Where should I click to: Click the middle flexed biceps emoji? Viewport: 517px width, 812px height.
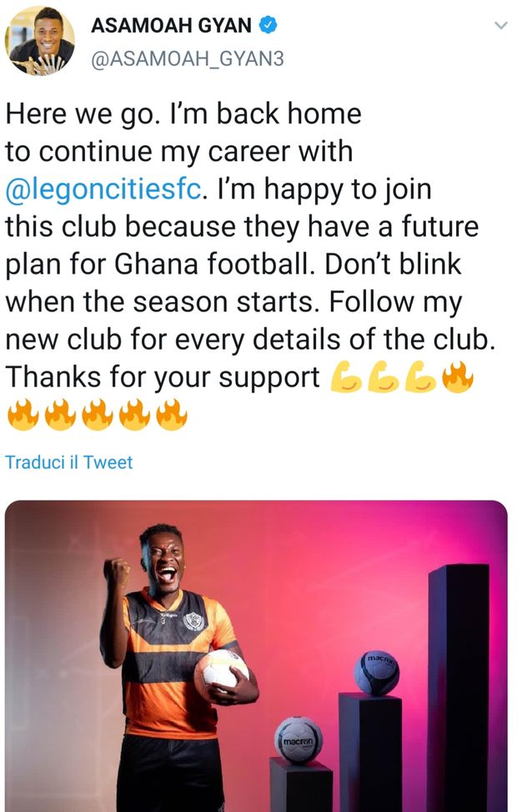384,378
